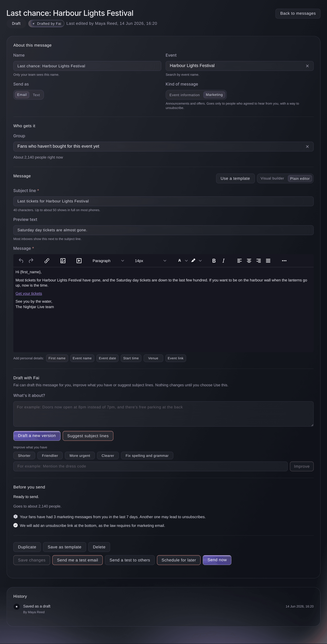Switch to the Visual builder editor
The image size is (327, 644).
click(x=272, y=178)
